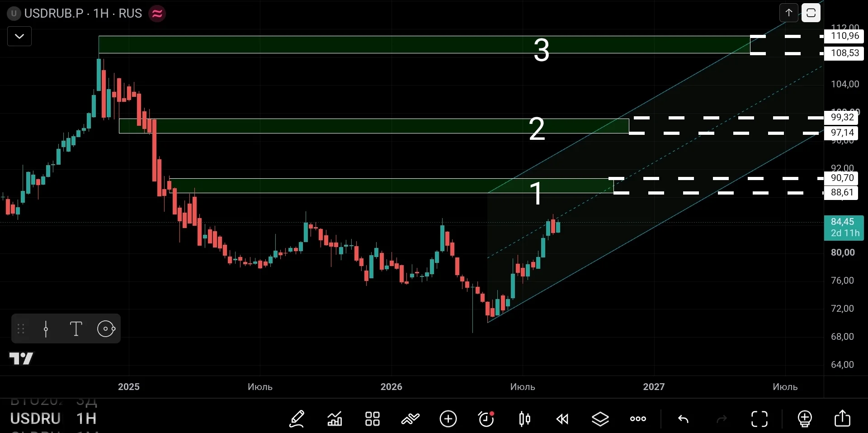The height and width of the screenshot is (433, 868).
Task: Select the green zone labeled 3
Action: 424,44
